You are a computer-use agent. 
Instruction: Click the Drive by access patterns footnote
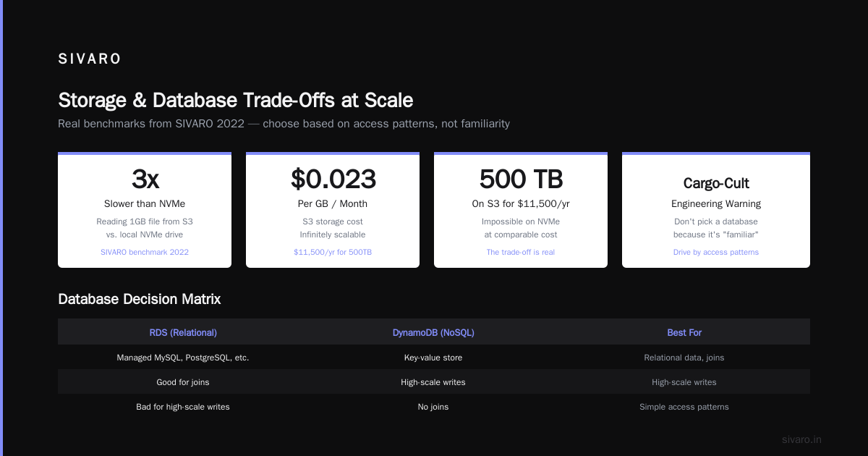[716, 252]
